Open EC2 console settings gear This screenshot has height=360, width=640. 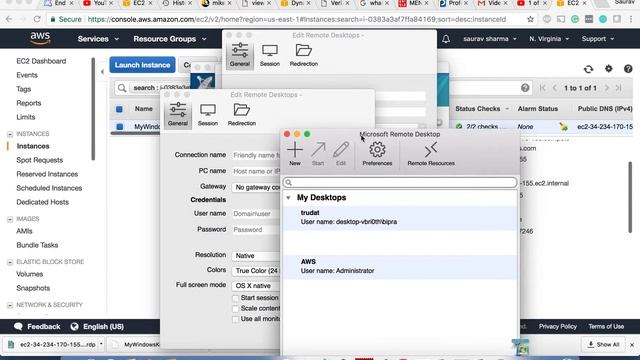pyautogui.click(x=608, y=69)
